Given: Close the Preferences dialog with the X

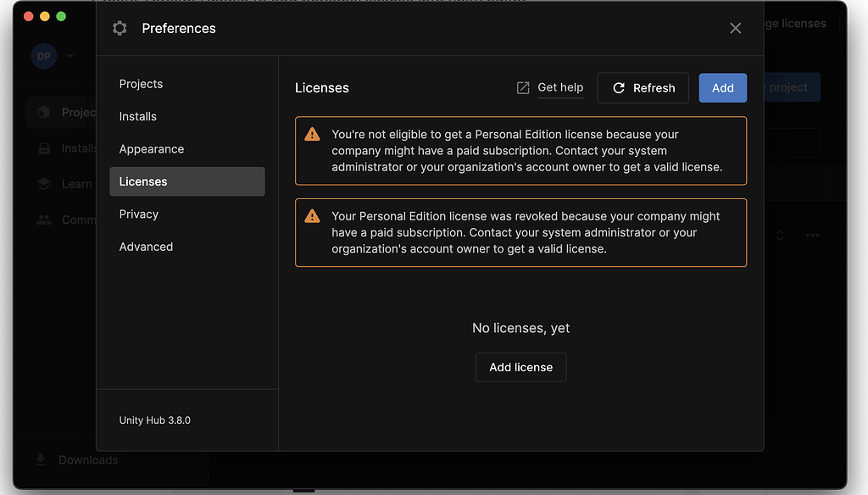Looking at the screenshot, I should pos(735,28).
